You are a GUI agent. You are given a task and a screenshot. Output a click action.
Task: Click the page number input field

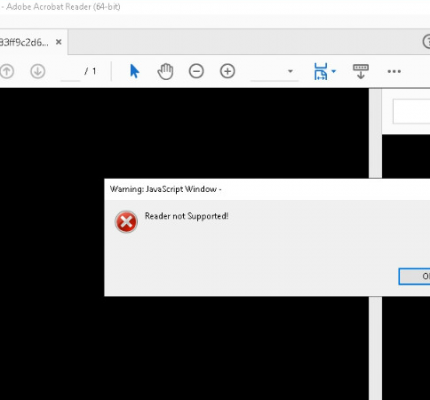click(x=70, y=71)
